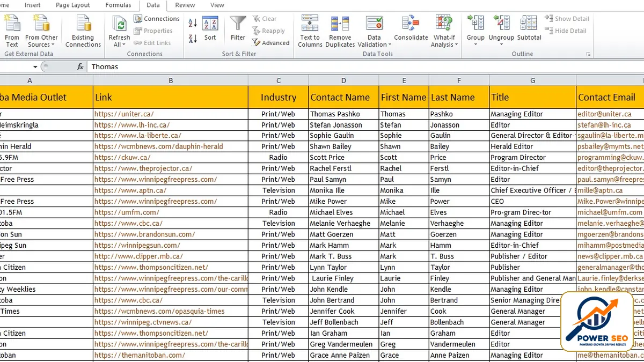The image size is (644, 362).
Task: Click Hide Detail in Outline
Action: (x=566, y=31)
